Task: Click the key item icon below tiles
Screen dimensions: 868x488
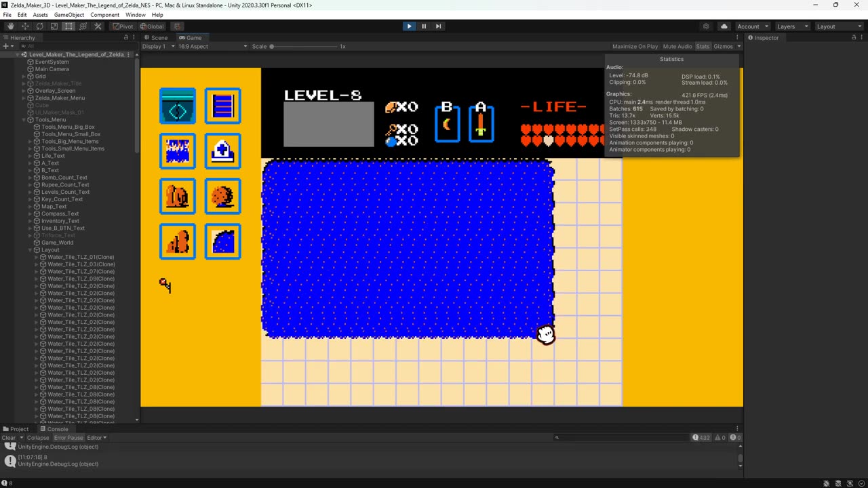Action: tap(165, 285)
